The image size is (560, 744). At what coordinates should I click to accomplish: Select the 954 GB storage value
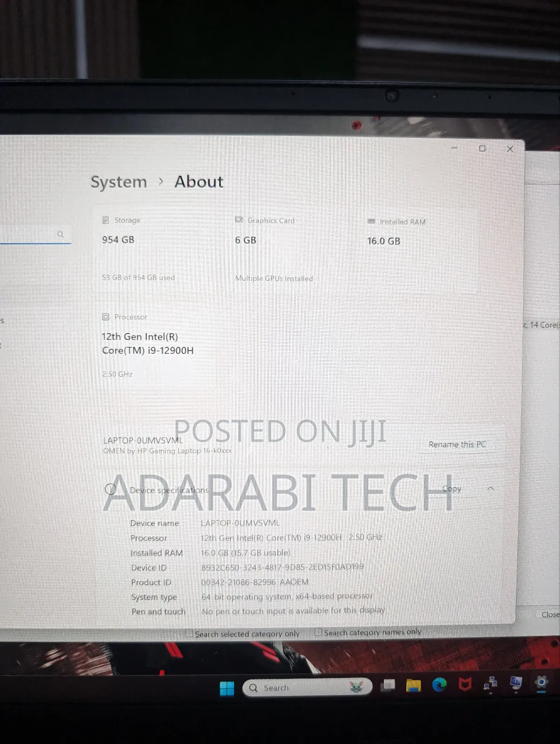tap(118, 240)
